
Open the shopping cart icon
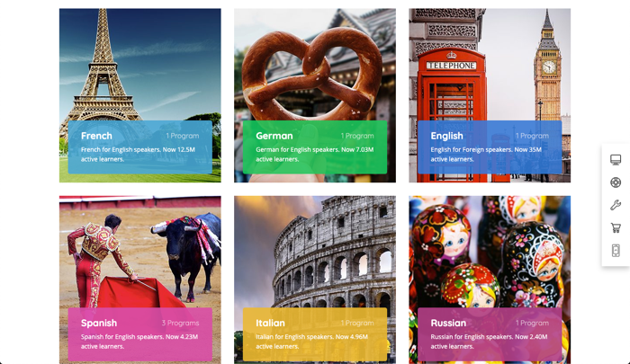[615, 228]
